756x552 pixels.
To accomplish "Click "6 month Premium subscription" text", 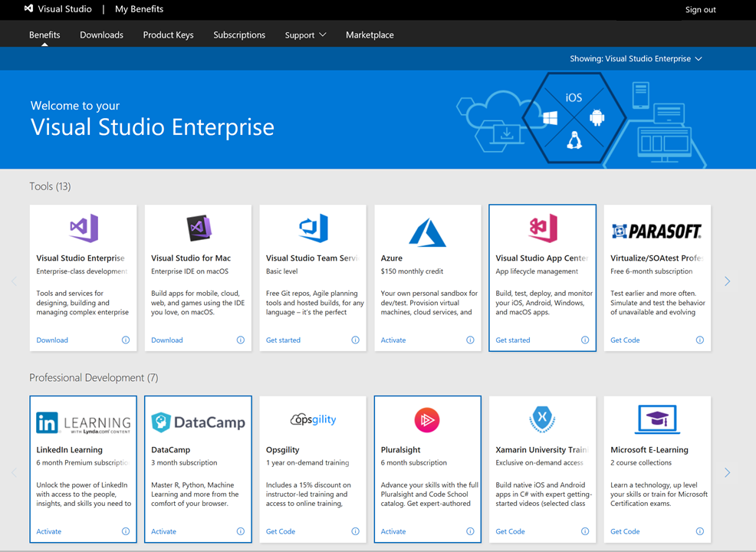I will 83,462.
